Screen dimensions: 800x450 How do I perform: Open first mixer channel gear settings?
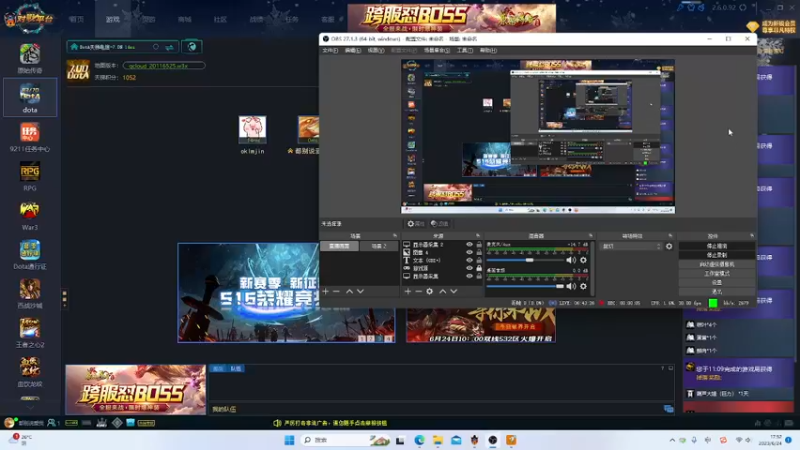coord(583,260)
